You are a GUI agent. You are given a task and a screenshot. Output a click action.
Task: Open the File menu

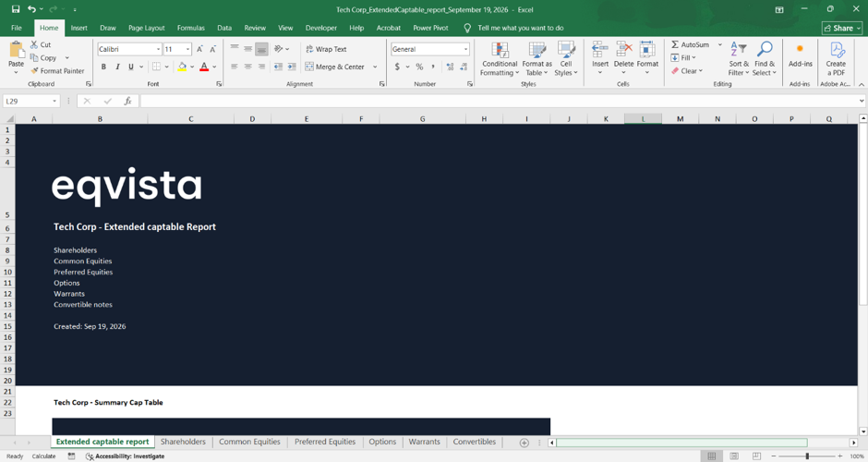[17, 28]
